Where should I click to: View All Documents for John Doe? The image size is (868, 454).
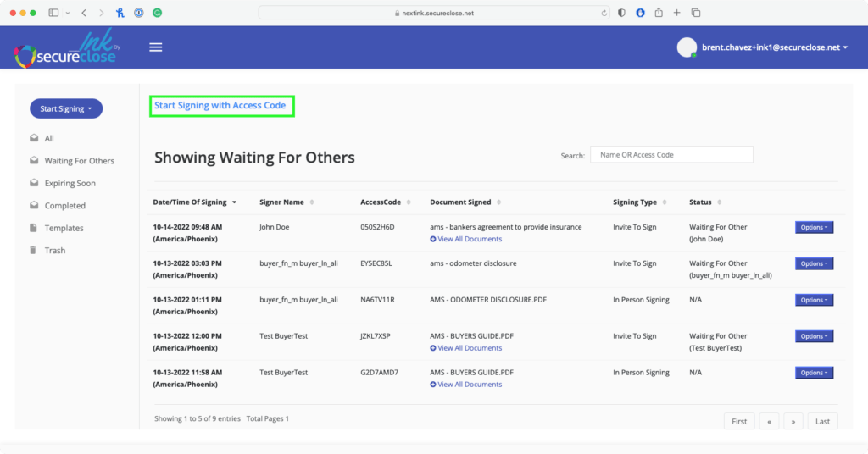coord(470,240)
